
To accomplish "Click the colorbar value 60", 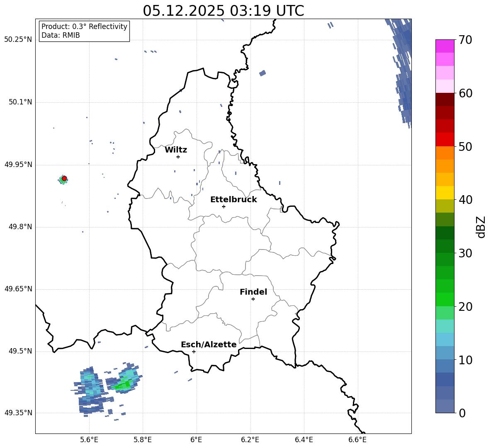I will (x=465, y=93).
